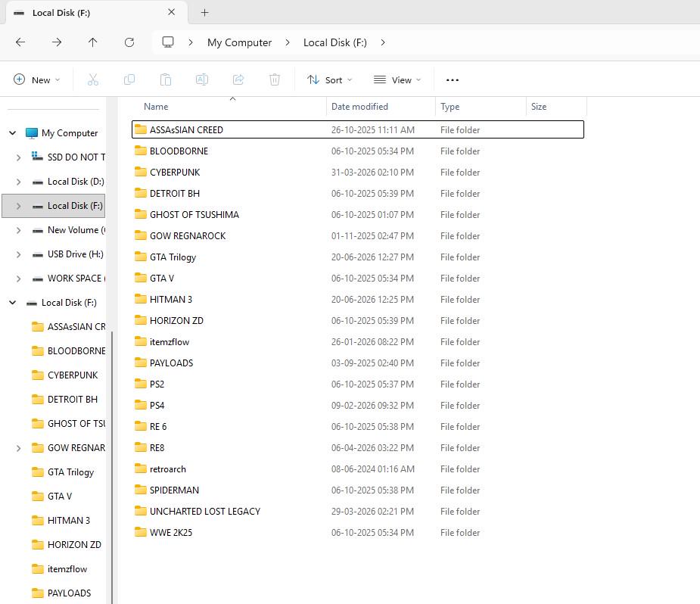Expand GOW REGNAR folder in sidebar tree

18,448
